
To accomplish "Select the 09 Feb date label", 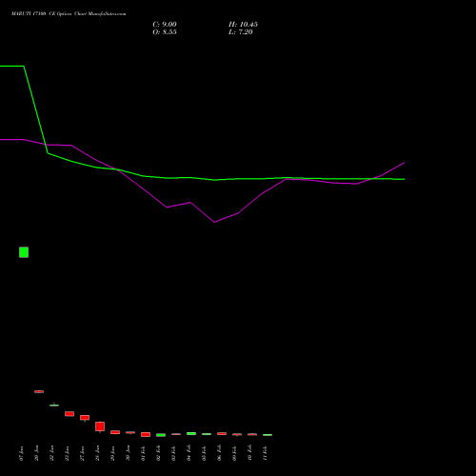I will click(x=234, y=453).
